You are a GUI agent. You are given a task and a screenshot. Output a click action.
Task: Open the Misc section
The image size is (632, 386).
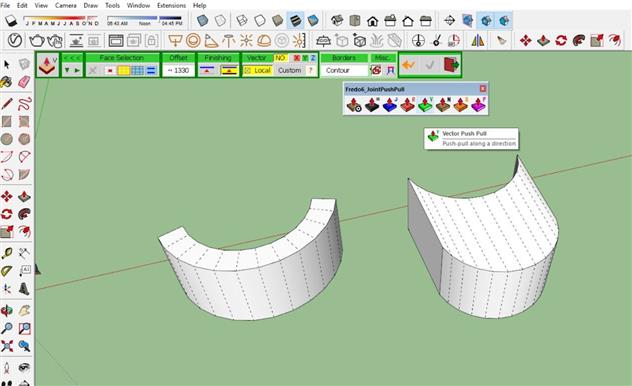pos(382,58)
